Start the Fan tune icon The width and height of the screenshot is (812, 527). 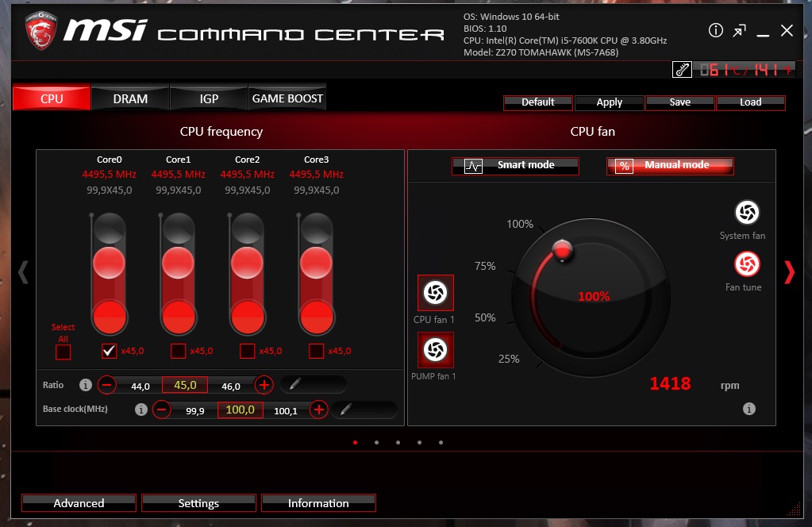pyautogui.click(x=747, y=264)
